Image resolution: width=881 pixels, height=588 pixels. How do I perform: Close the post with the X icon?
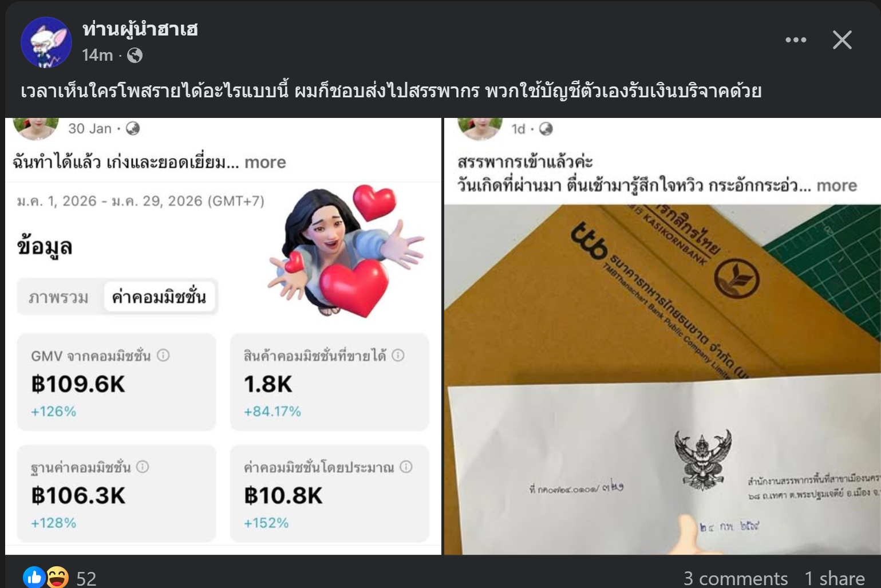pyautogui.click(x=842, y=40)
